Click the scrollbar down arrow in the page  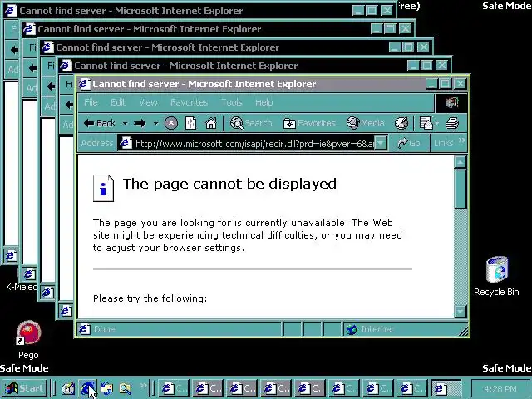460,311
